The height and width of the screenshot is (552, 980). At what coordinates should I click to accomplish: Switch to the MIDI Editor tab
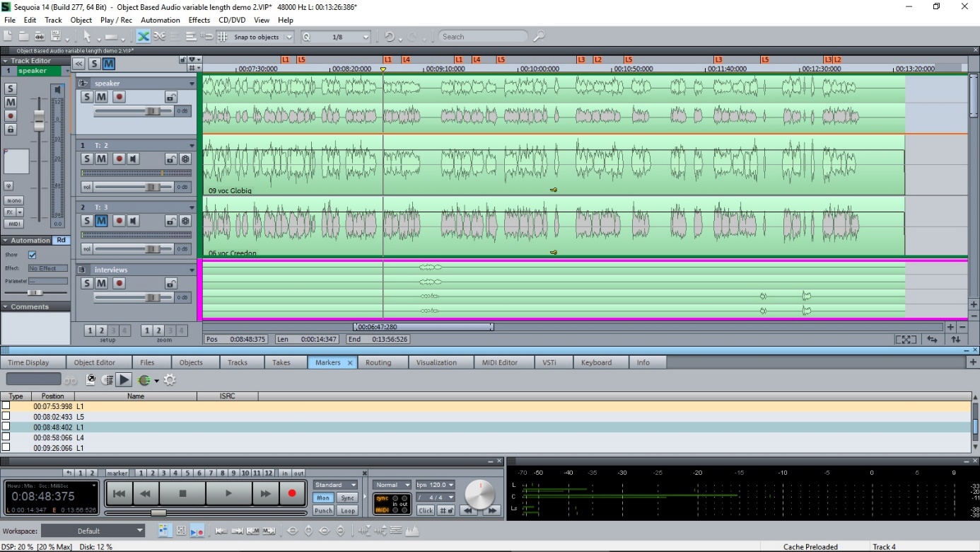500,362
